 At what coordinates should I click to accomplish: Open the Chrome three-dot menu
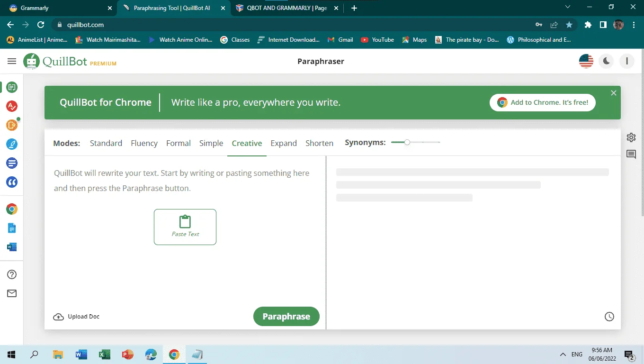pos(634,25)
